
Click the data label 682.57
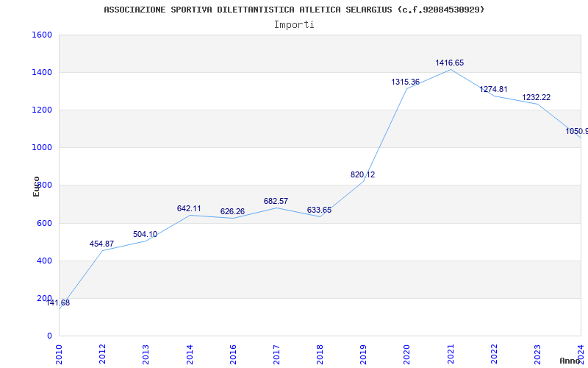(276, 201)
